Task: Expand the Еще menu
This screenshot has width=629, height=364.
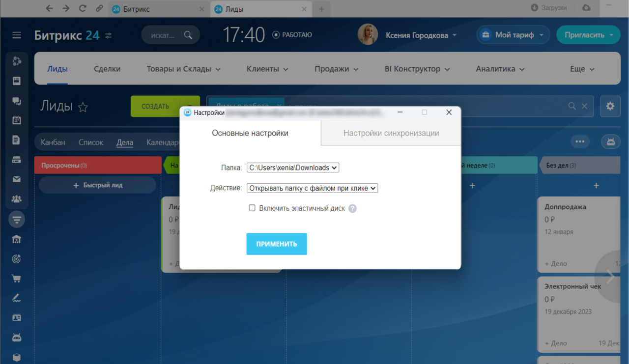Action: [582, 69]
